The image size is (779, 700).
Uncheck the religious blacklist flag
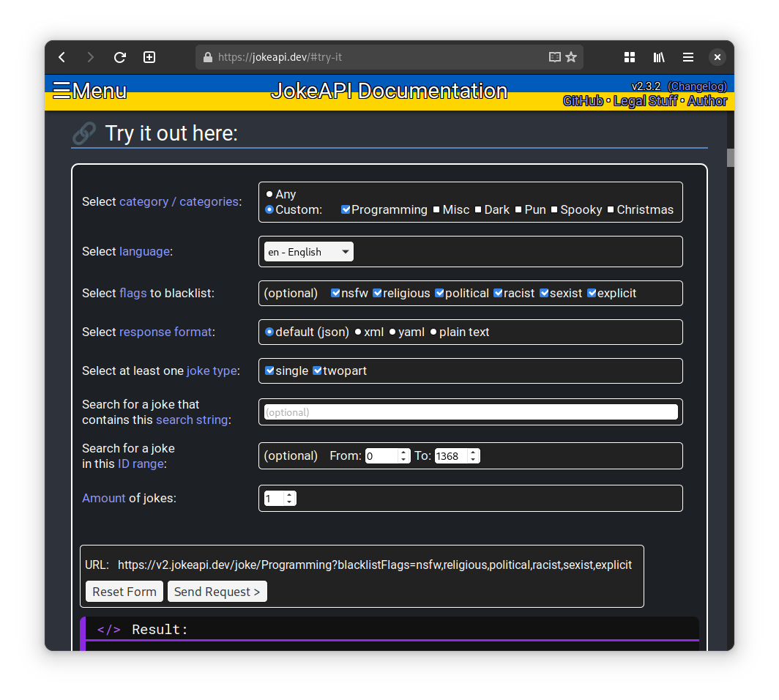pos(377,293)
